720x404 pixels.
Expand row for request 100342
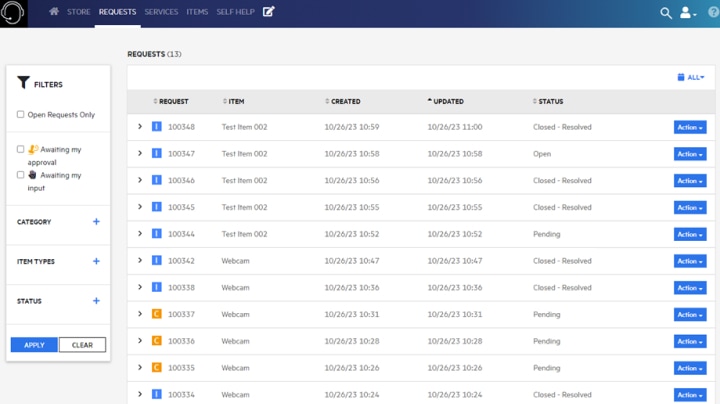pyautogui.click(x=140, y=260)
